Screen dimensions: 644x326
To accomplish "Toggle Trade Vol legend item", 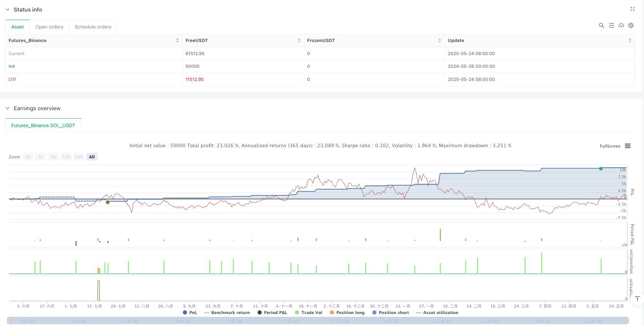I will tap(308, 313).
